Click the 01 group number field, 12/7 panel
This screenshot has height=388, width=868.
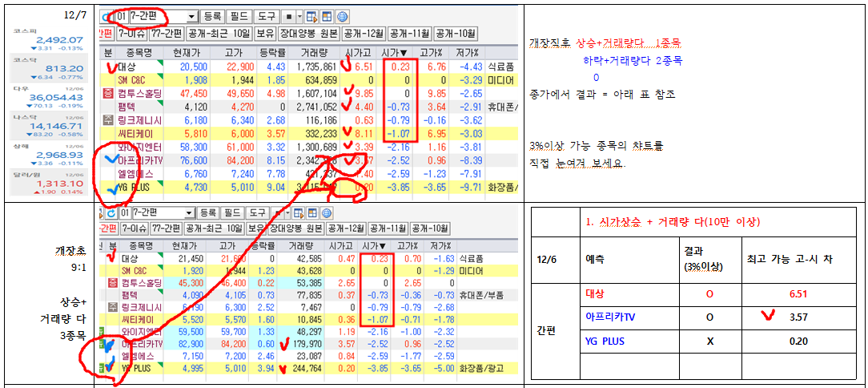[x=121, y=17]
